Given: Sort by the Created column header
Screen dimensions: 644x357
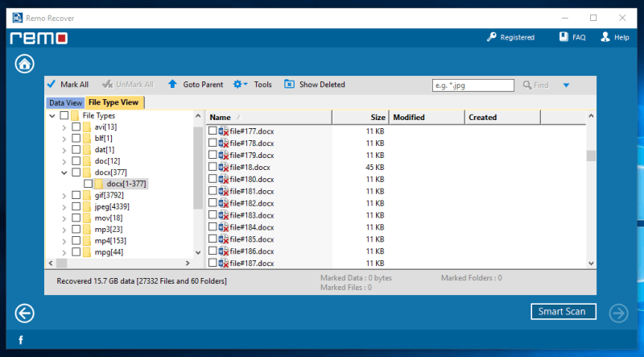Looking at the screenshot, I should 502,117.
